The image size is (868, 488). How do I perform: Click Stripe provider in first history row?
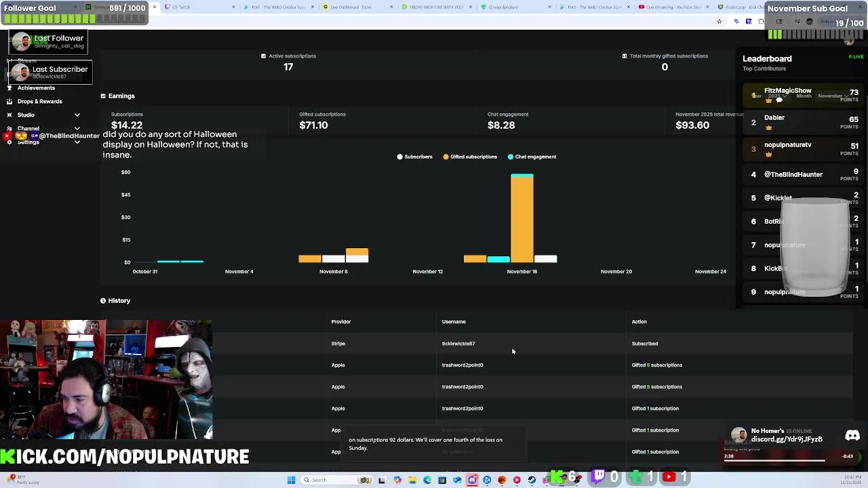(x=338, y=344)
